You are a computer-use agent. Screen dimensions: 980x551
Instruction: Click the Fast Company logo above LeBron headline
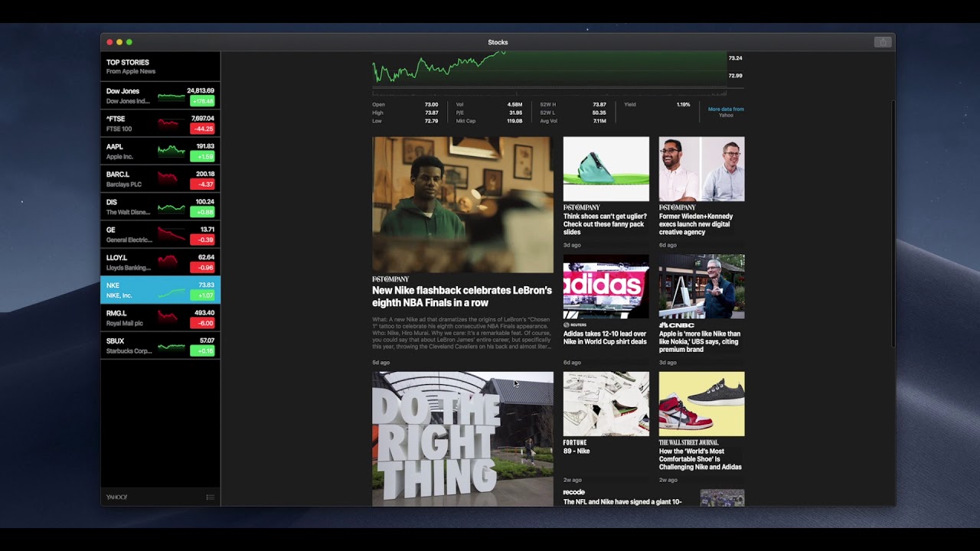(390, 279)
